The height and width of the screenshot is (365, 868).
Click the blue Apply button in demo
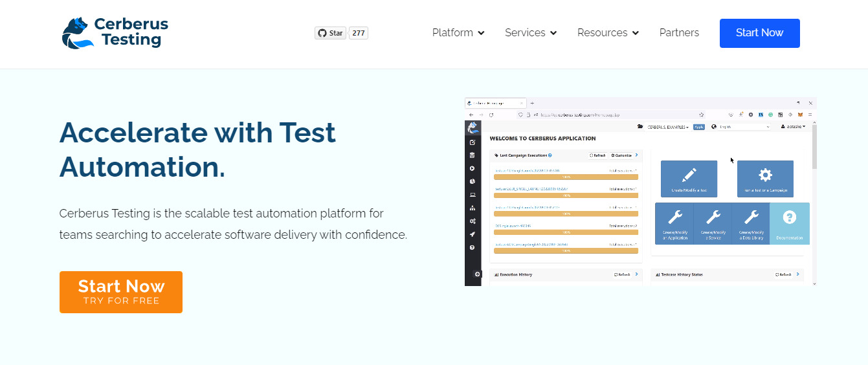tap(699, 127)
